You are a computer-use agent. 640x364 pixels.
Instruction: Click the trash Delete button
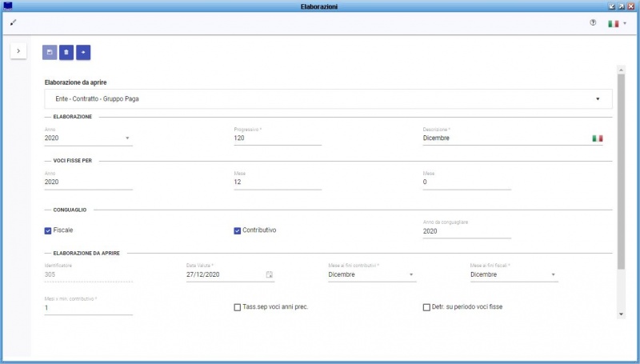66,52
